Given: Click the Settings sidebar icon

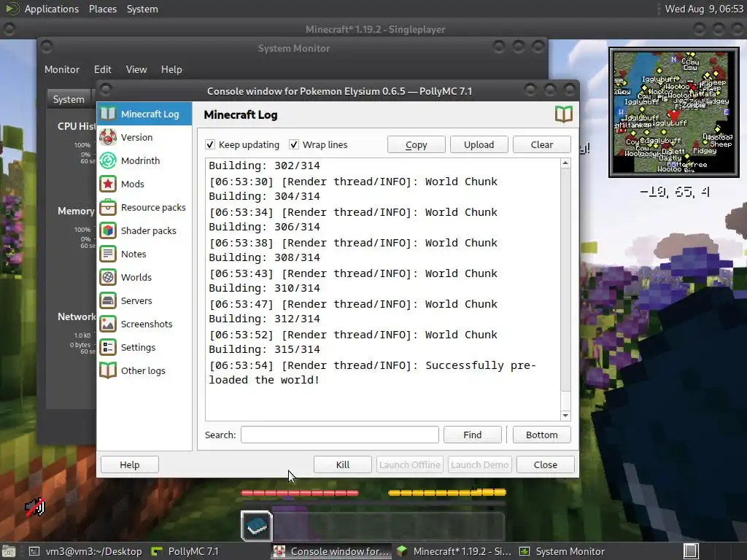Looking at the screenshot, I should 108,347.
